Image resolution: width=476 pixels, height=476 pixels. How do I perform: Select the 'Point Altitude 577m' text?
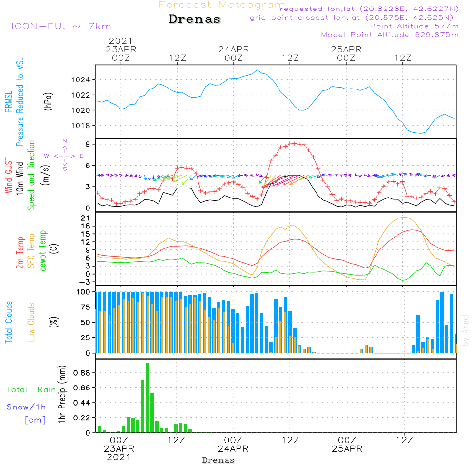415,26
